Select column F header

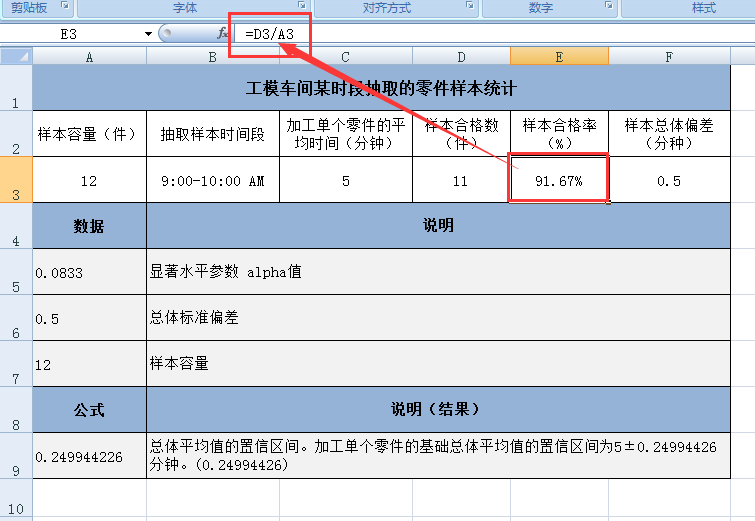(x=669, y=57)
